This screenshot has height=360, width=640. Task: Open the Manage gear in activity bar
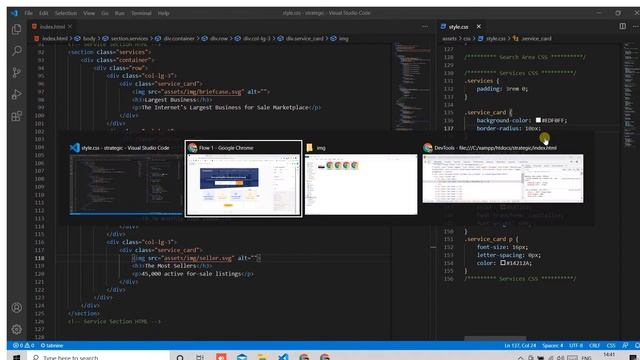click(16, 329)
